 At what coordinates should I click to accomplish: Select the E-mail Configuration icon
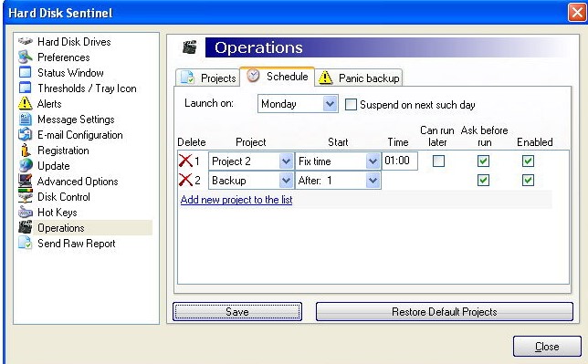pyautogui.click(x=26, y=135)
